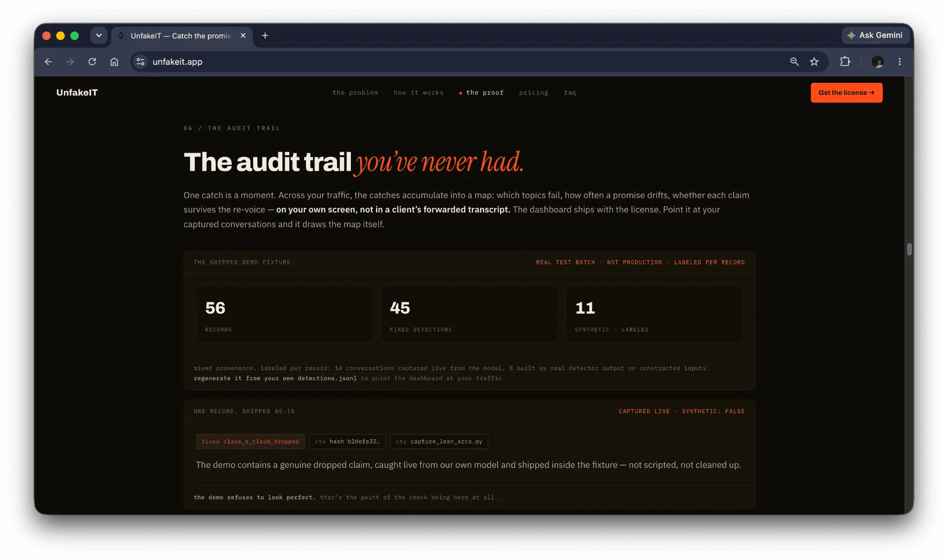Open the Chrome profile avatar
Viewport: 948px width, 560px height.
coord(878,62)
